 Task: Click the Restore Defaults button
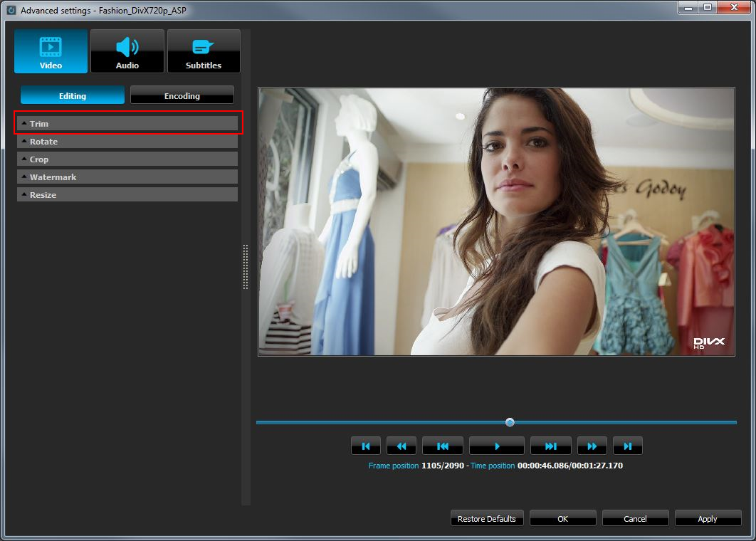click(487, 518)
